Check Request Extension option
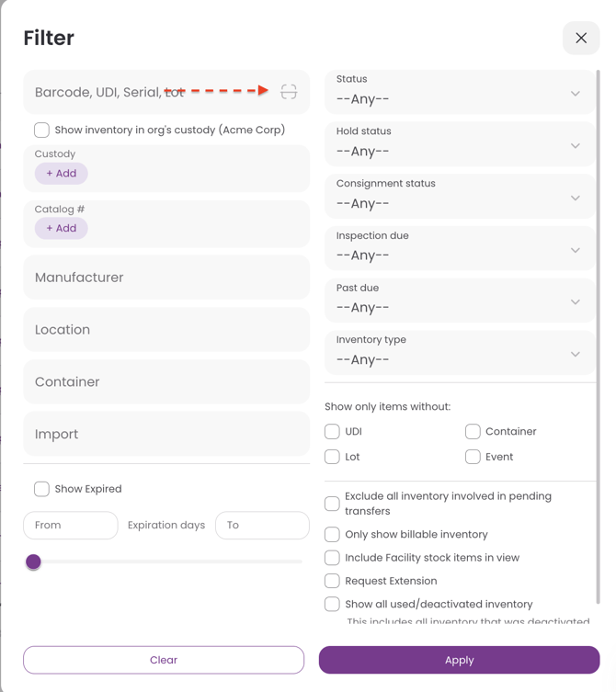Image resolution: width=616 pixels, height=692 pixels. pyautogui.click(x=332, y=581)
